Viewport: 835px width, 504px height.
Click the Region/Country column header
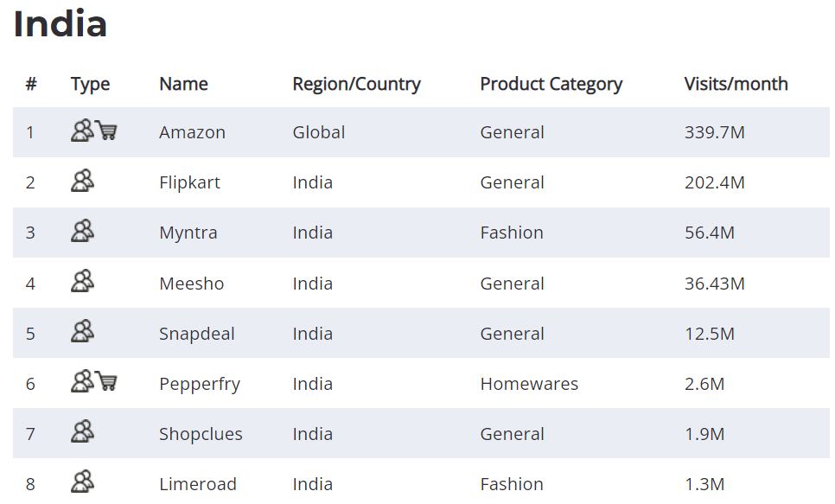[356, 84]
